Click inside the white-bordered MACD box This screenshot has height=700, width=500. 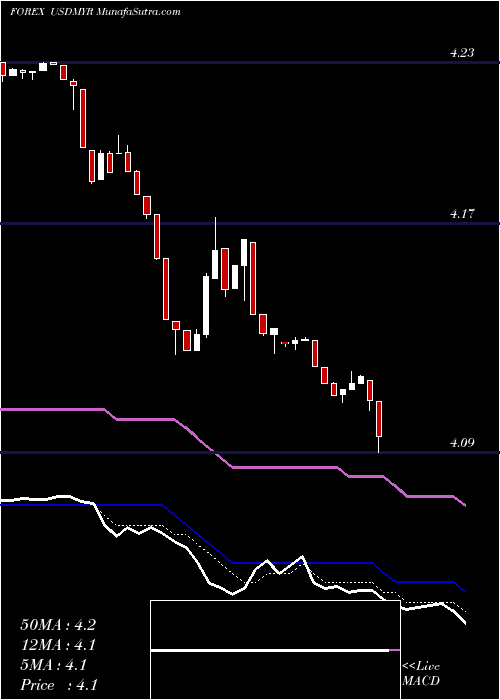(x=275, y=650)
